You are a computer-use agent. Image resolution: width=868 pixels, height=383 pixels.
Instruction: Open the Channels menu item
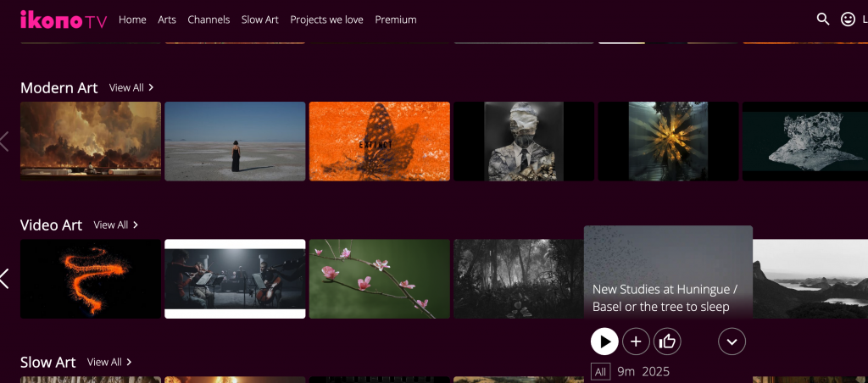(209, 19)
